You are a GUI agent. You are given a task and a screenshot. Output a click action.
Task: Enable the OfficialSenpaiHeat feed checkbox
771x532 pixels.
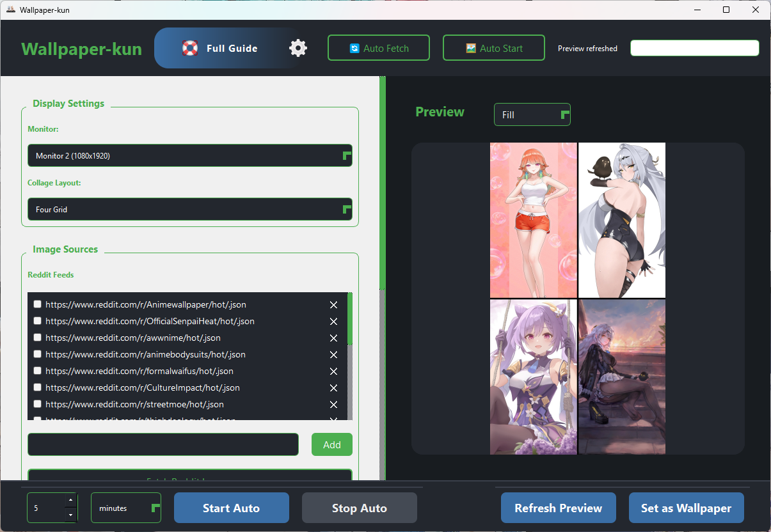pos(38,321)
